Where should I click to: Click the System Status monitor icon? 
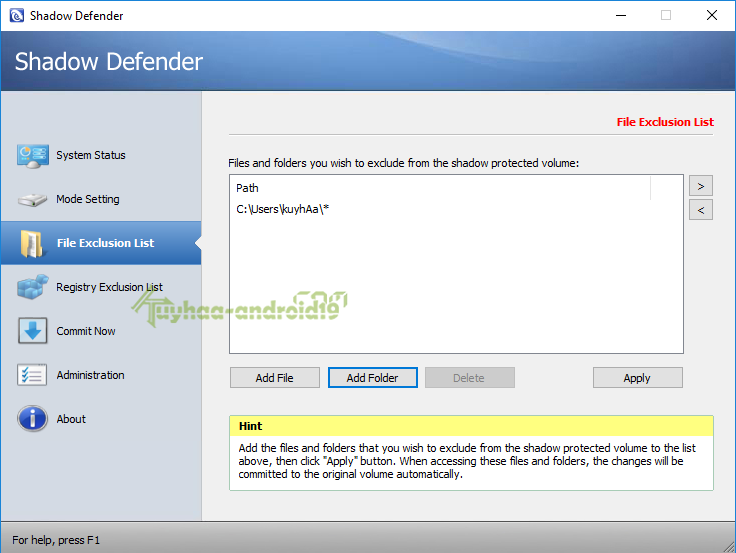tap(32, 156)
